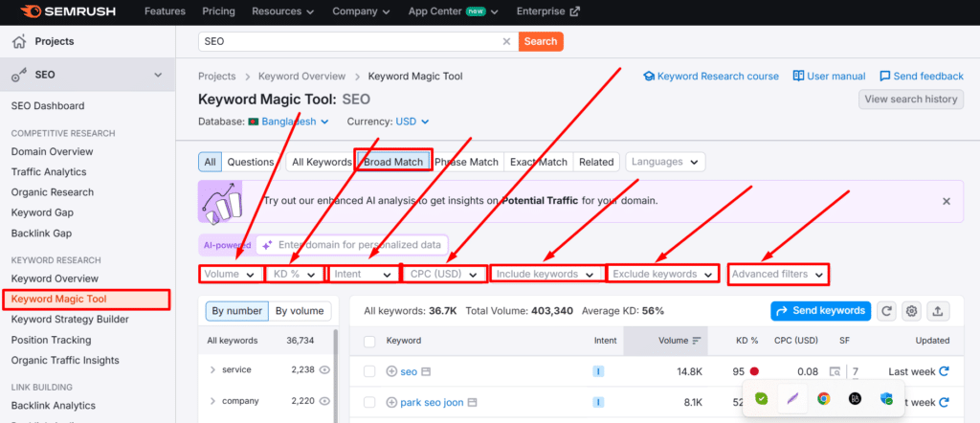Toggle eye icon for 'company' group
980x423 pixels.
[x=324, y=401]
